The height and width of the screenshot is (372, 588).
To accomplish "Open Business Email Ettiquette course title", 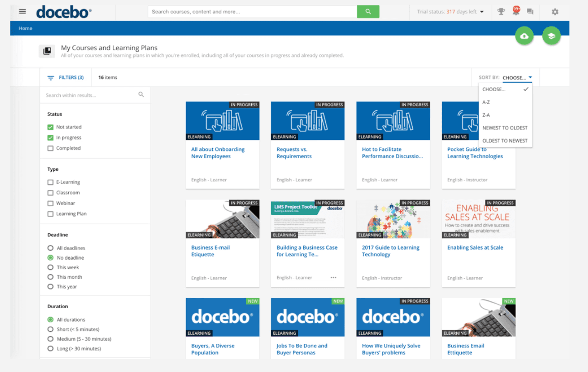I will click(466, 349).
